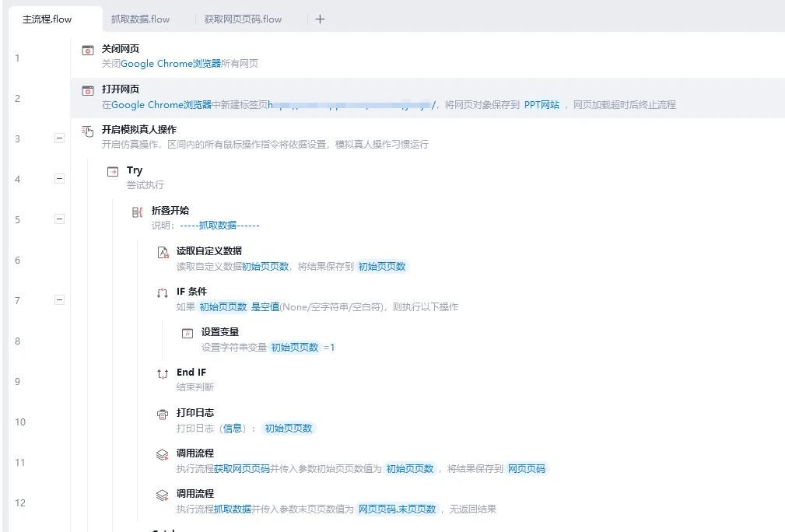Select the 打印日志 printer icon
Image resolution: width=785 pixels, height=532 pixels.
(161, 415)
